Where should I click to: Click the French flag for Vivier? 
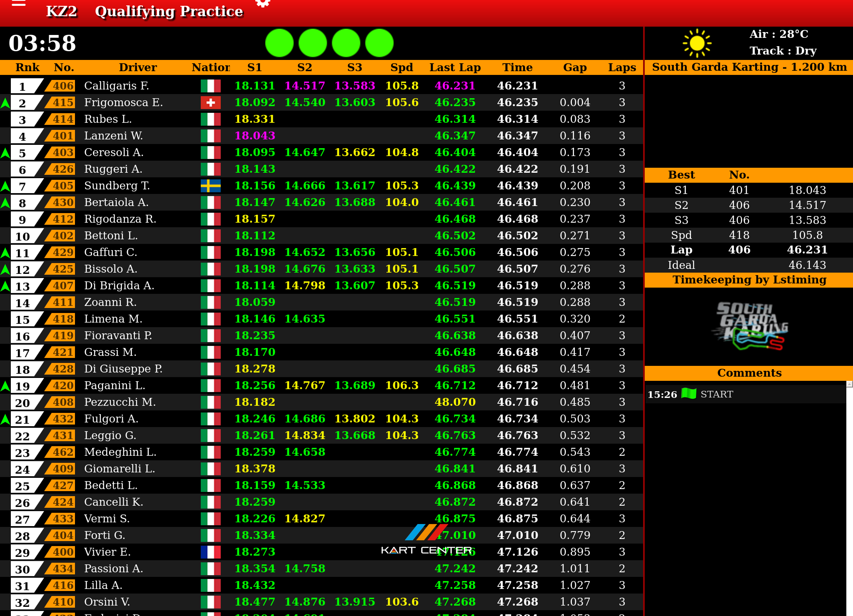(211, 552)
